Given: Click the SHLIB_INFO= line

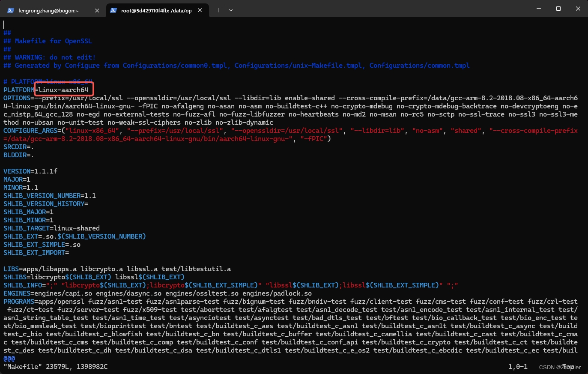Looking at the screenshot, I should (x=231, y=285).
